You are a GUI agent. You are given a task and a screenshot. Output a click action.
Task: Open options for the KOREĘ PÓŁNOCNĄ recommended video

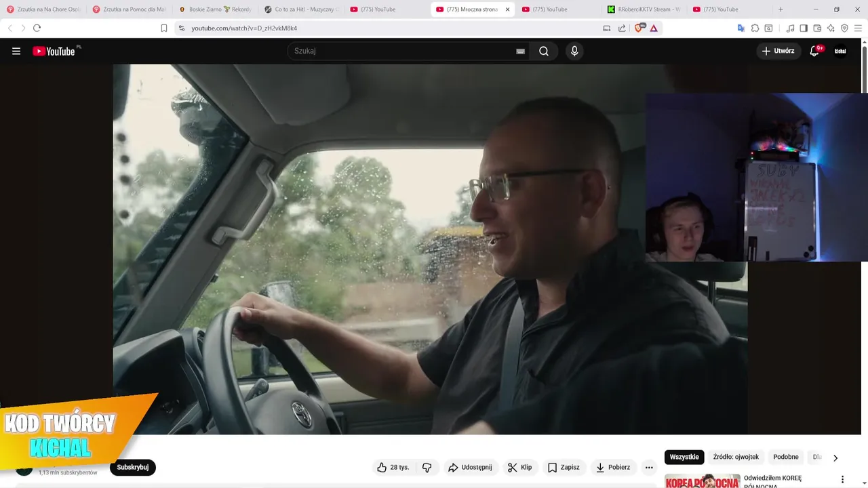click(843, 479)
